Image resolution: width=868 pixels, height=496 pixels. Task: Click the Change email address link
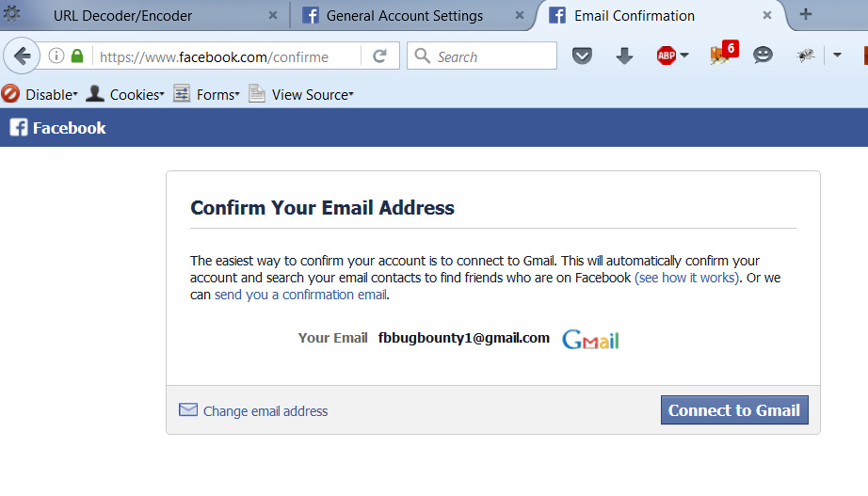[265, 411]
